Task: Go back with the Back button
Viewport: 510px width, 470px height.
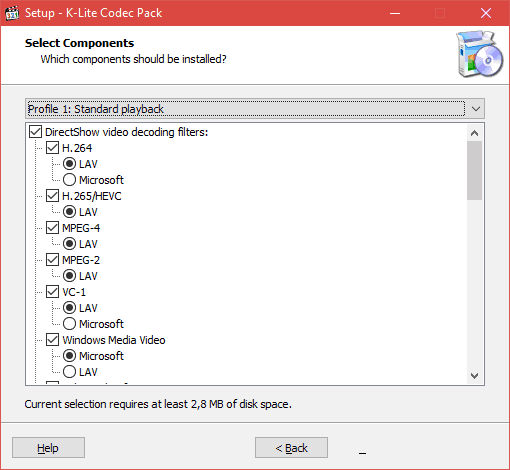Action: (x=291, y=448)
